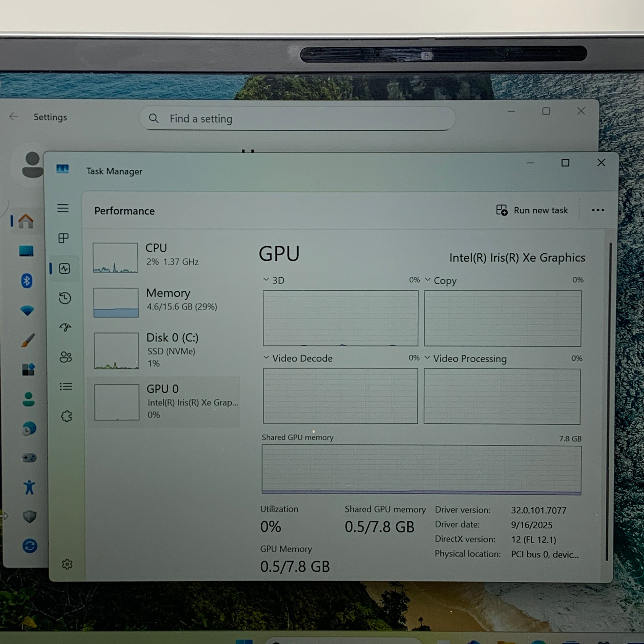Open Task Manager settings gear
The width and height of the screenshot is (644, 644).
tap(67, 564)
